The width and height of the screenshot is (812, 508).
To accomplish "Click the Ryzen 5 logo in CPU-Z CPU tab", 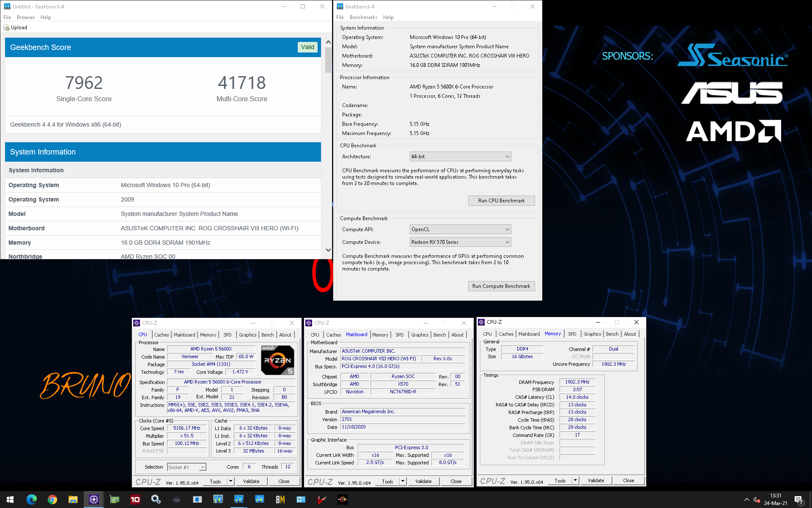I will [277, 360].
